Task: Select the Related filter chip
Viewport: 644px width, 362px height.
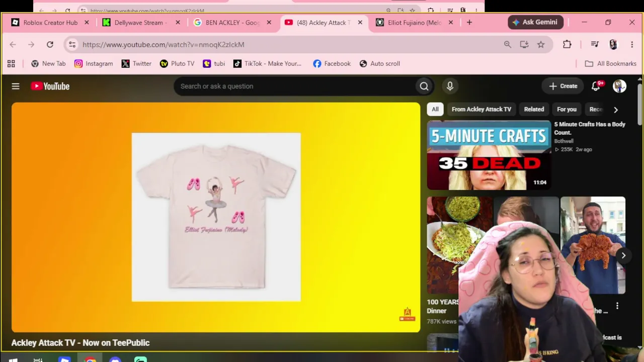Action: click(534, 110)
